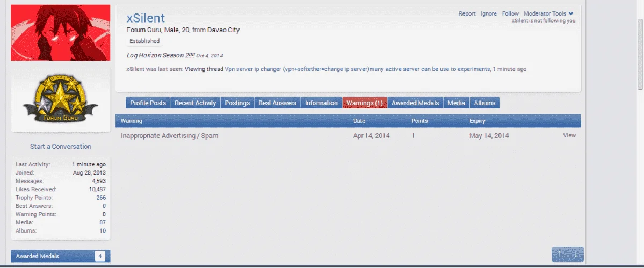This screenshot has width=644, height=268.
Task: Click the Oct 4, 2014 status date
Action: coord(209,55)
